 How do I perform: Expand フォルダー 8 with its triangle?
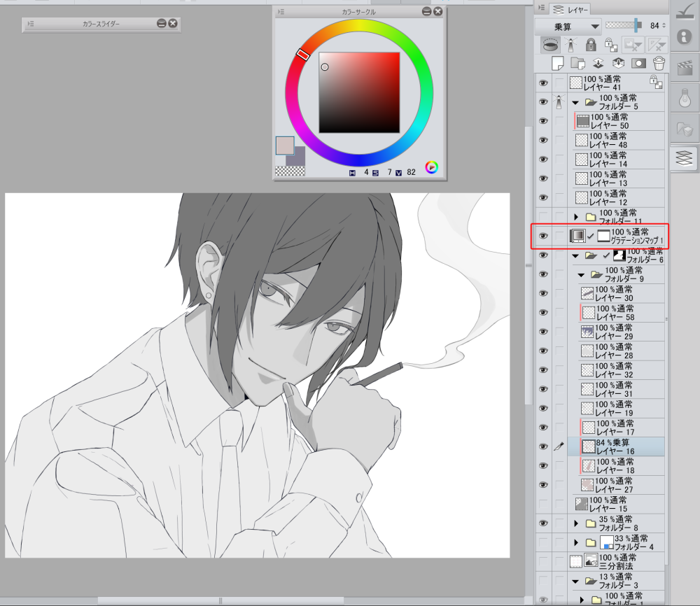(x=577, y=523)
